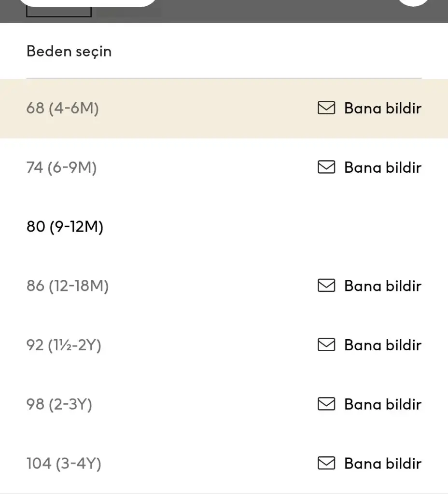
Task: Select the 104 (3-4Y) size label
Action: (x=64, y=464)
